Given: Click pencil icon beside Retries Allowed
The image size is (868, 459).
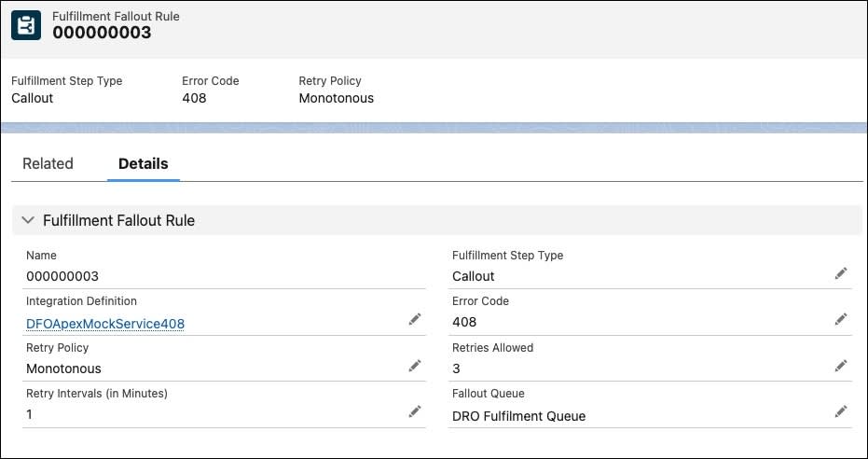Looking at the screenshot, I should [x=841, y=365].
